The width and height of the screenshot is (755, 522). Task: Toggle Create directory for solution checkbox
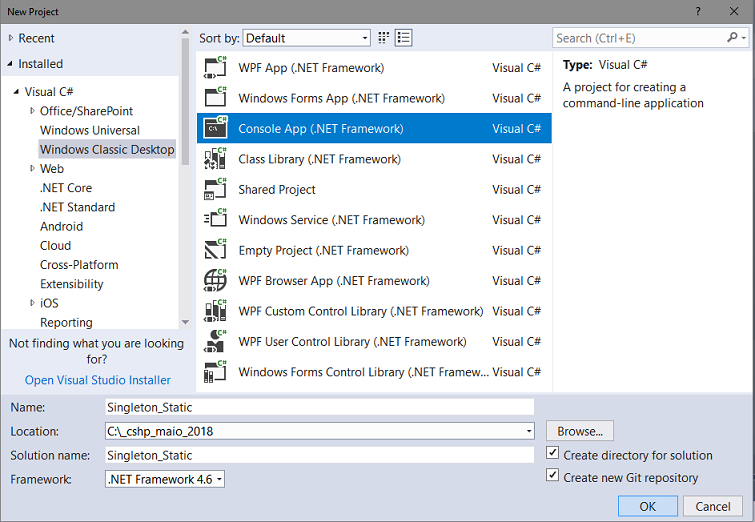click(552, 453)
